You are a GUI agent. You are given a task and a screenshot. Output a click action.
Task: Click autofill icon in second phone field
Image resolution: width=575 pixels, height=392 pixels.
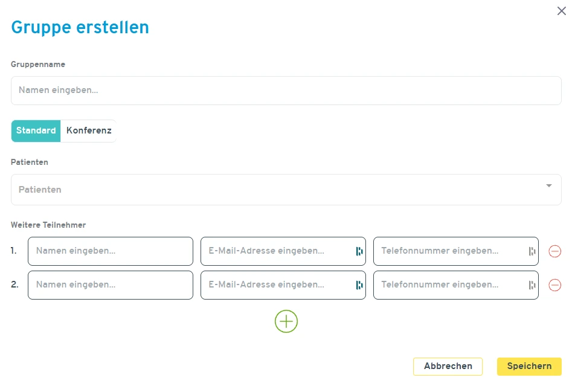(x=532, y=285)
